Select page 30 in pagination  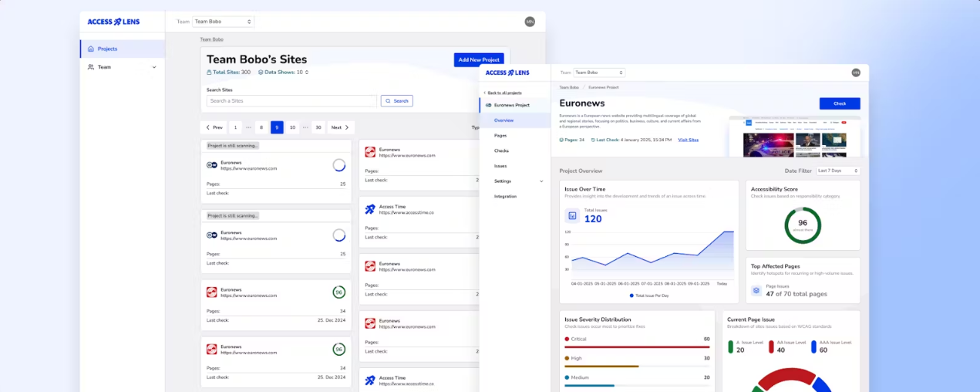pos(318,127)
